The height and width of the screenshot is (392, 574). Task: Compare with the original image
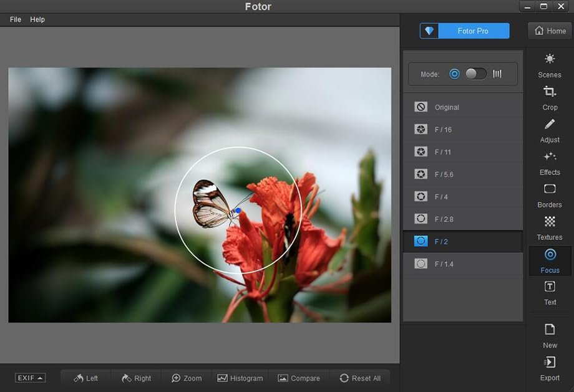click(299, 378)
